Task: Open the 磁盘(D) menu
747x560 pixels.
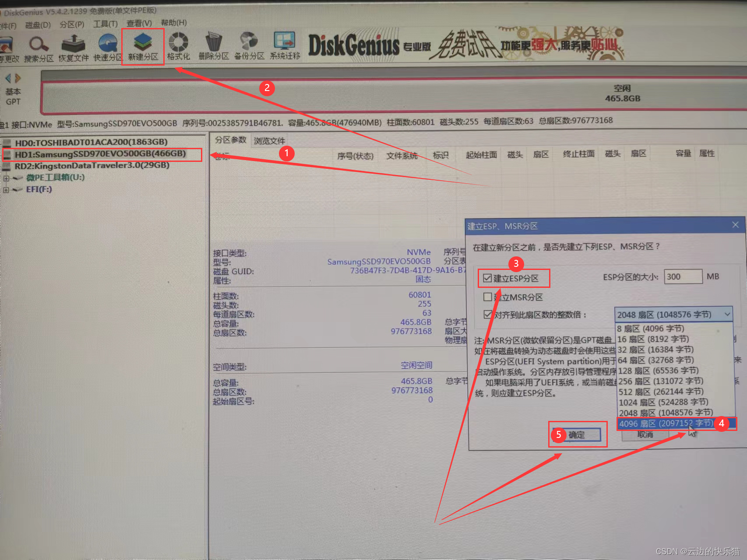Action: click(x=38, y=25)
